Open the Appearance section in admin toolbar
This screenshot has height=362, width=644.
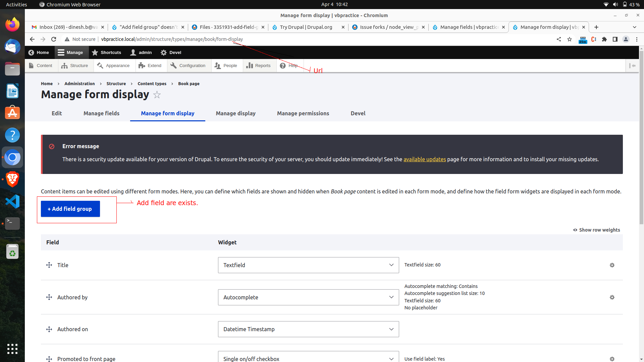coord(114,65)
